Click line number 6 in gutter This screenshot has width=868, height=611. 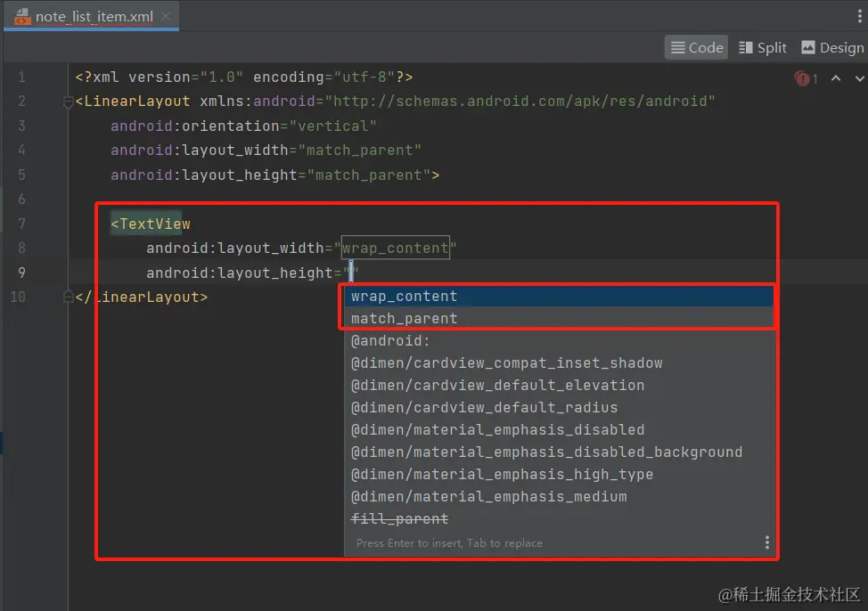21,199
